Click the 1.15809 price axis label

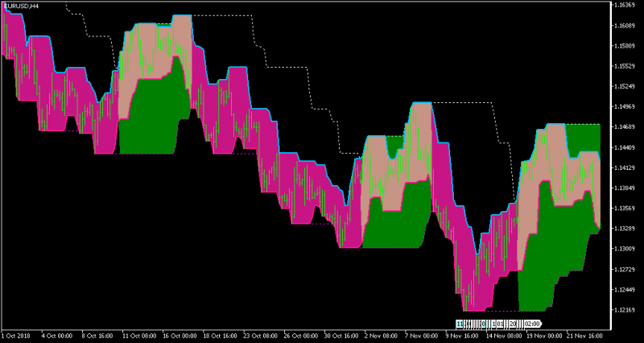click(x=623, y=46)
